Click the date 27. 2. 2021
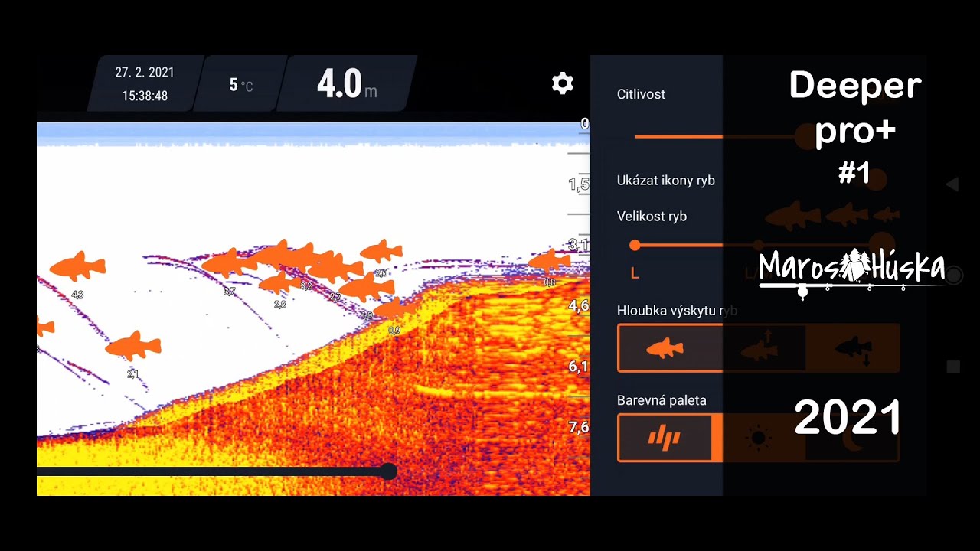980x551 pixels. (145, 73)
